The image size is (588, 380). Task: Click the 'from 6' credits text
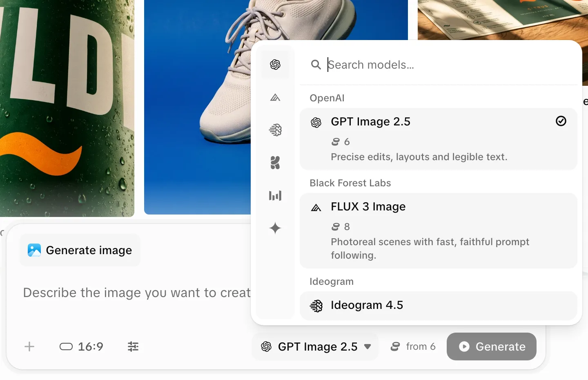[x=421, y=346]
